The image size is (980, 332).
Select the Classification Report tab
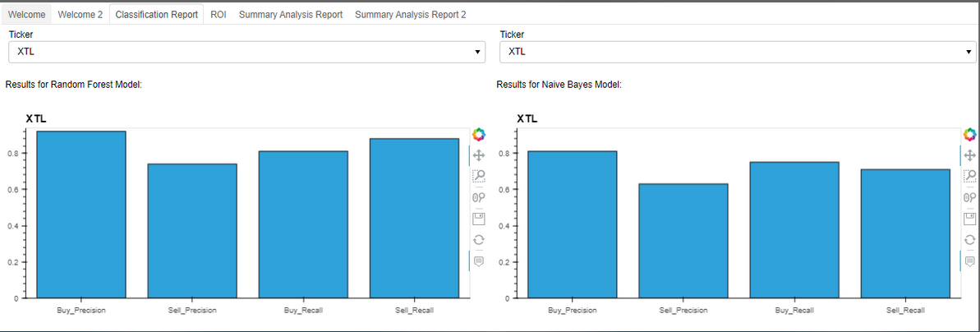156,14
